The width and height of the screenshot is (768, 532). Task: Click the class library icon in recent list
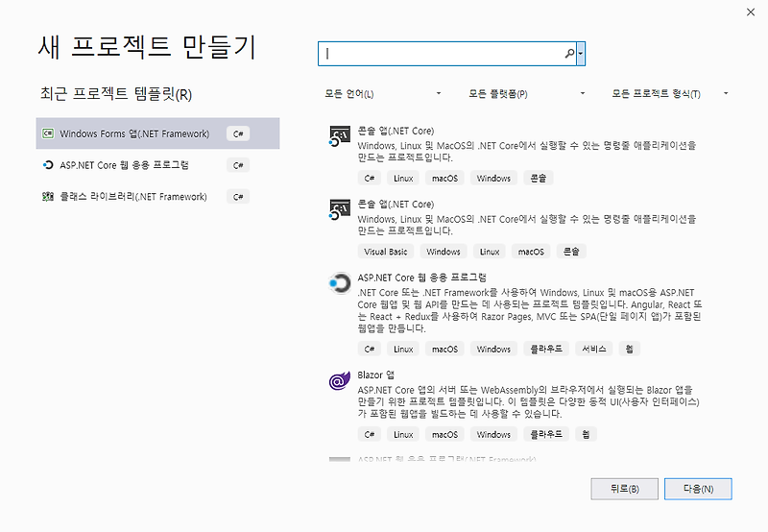coord(48,197)
